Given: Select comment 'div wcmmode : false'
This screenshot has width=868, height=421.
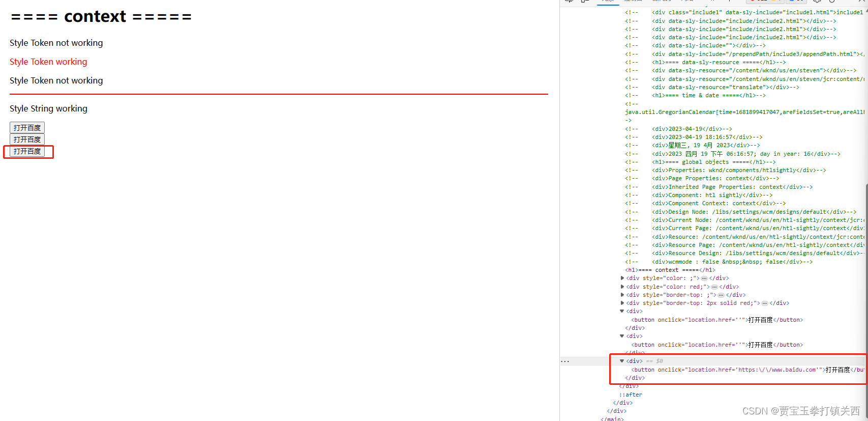Looking at the screenshot, I should click(x=719, y=262).
